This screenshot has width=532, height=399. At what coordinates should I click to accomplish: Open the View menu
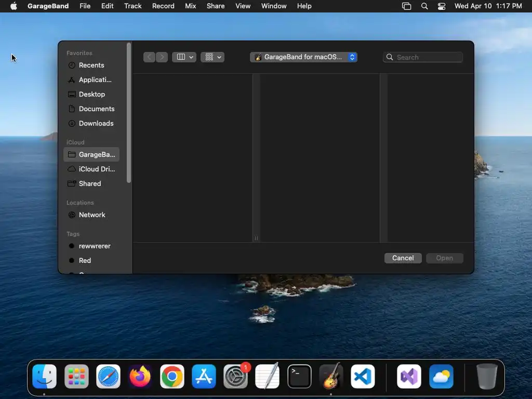click(x=243, y=6)
